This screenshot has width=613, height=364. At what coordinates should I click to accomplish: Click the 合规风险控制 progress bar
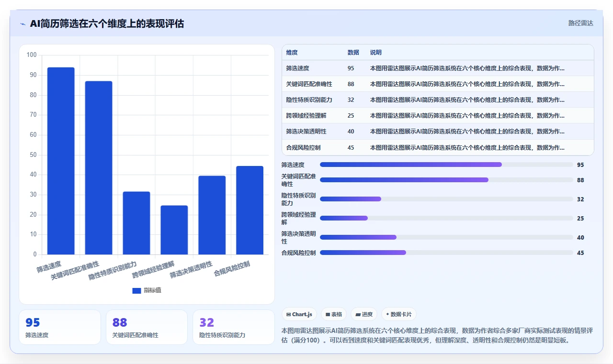point(446,253)
